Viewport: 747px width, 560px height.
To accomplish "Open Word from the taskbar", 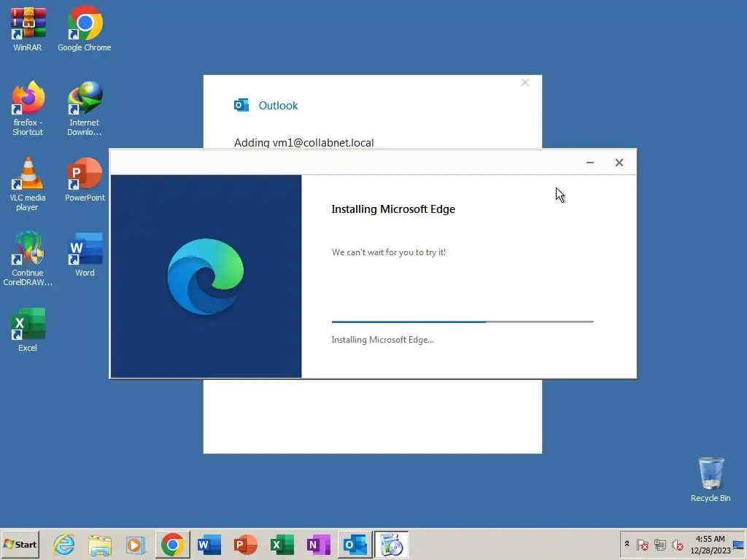I will coord(209,544).
